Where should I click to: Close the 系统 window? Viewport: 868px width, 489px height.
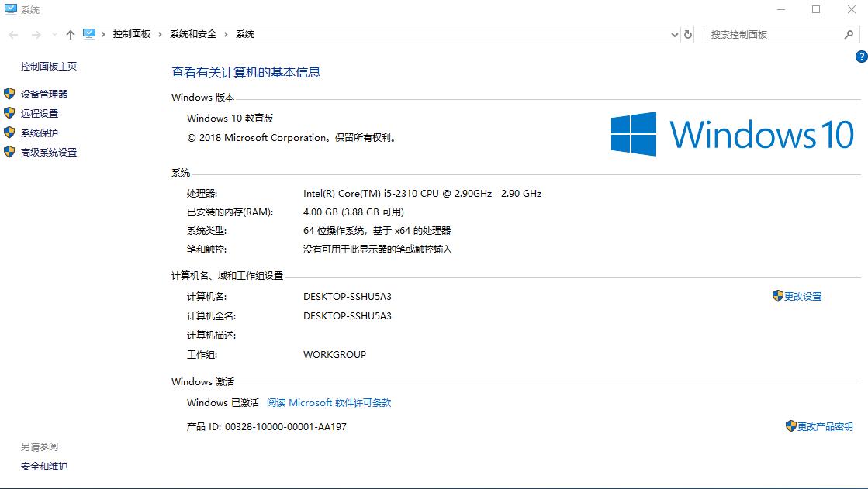pos(852,9)
